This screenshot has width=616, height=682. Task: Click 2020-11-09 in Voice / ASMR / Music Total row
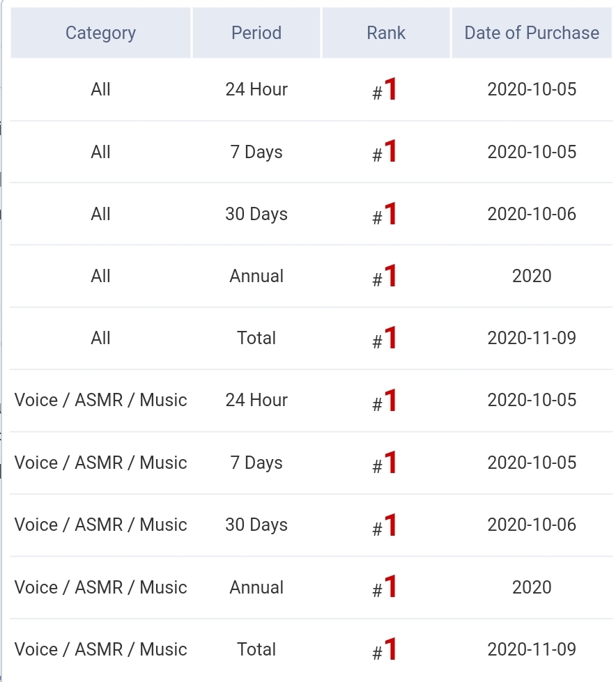(532, 649)
